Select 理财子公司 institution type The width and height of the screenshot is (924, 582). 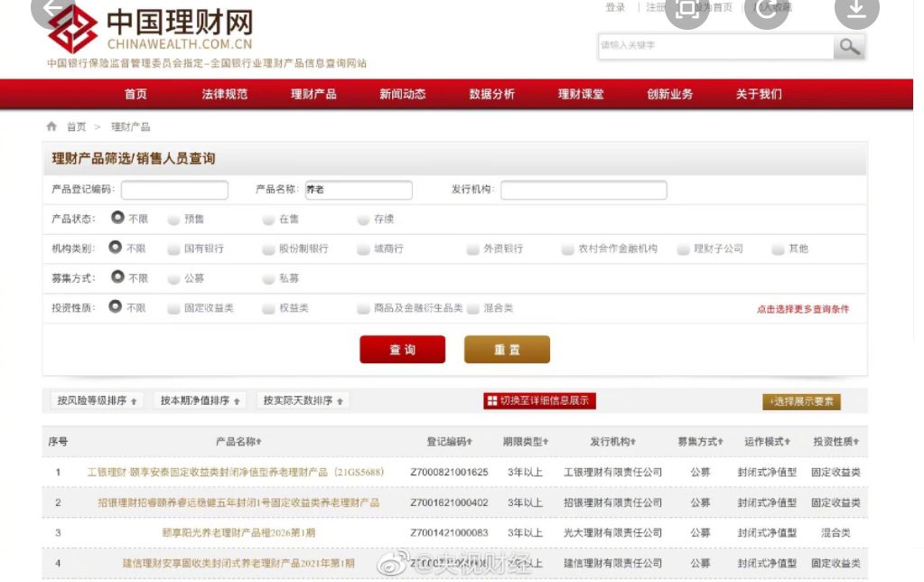683,249
